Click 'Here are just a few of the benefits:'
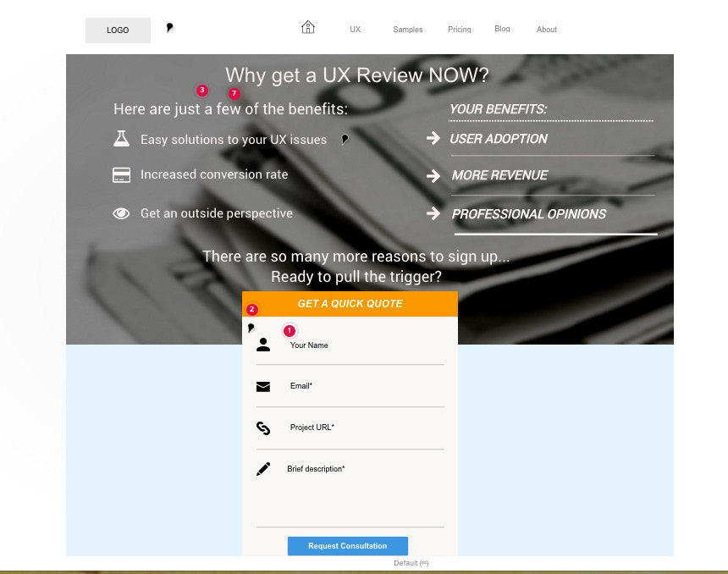Image resolution: width=728 pixels, height=574 pixels. (230, 109)
